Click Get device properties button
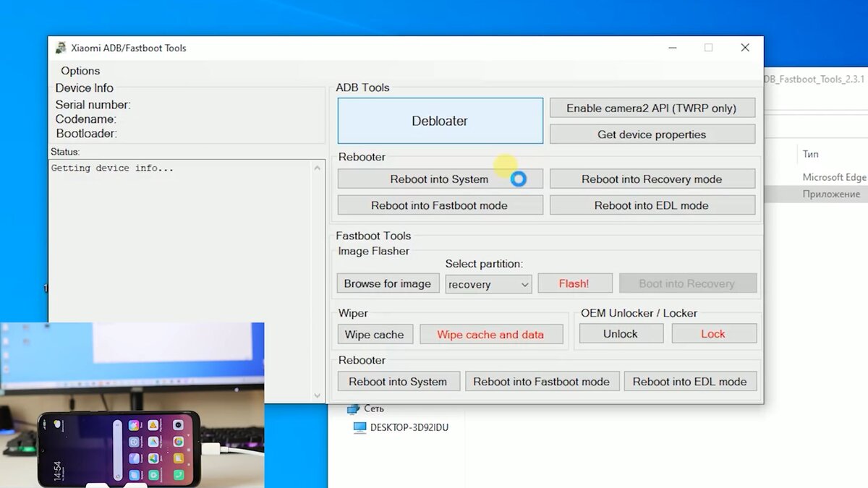The height and width of the screenshot is (488, 868). (x=652, y=134)
